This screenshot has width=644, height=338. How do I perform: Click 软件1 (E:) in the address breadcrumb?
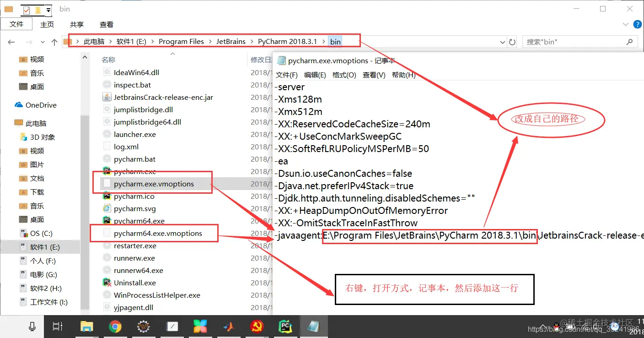pos(131,41)
